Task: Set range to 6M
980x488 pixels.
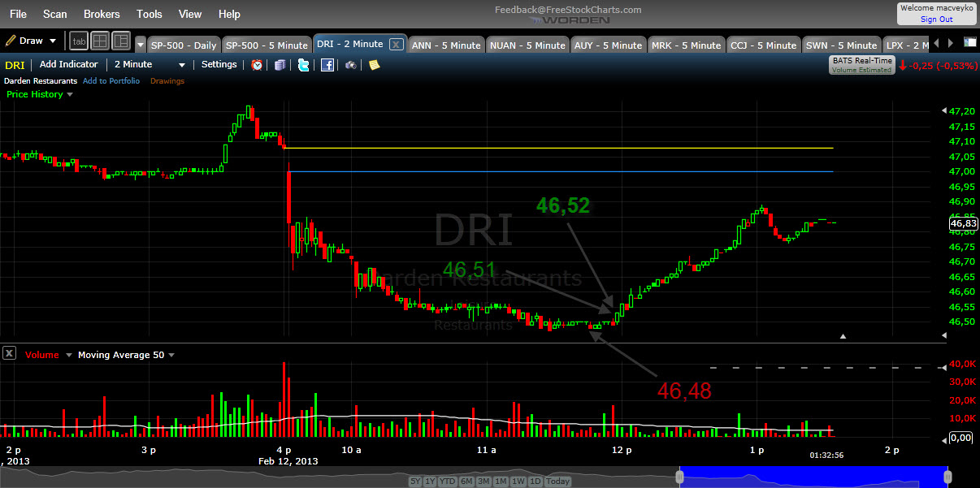Action: 466,482
